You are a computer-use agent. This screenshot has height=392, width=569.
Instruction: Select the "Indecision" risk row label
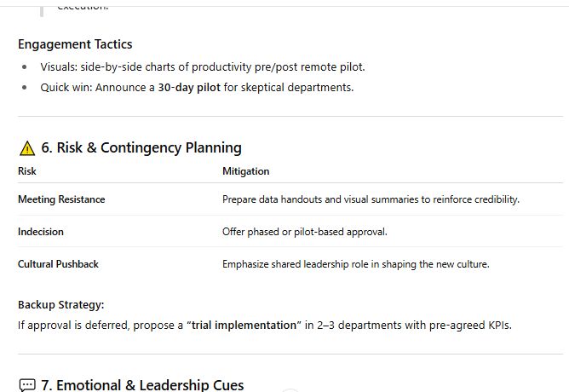pos(41,232)
